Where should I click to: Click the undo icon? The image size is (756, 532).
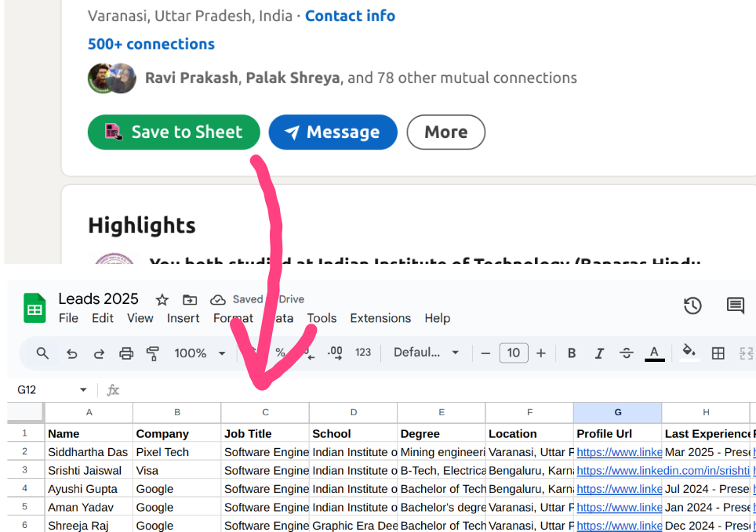coord(71,353)
